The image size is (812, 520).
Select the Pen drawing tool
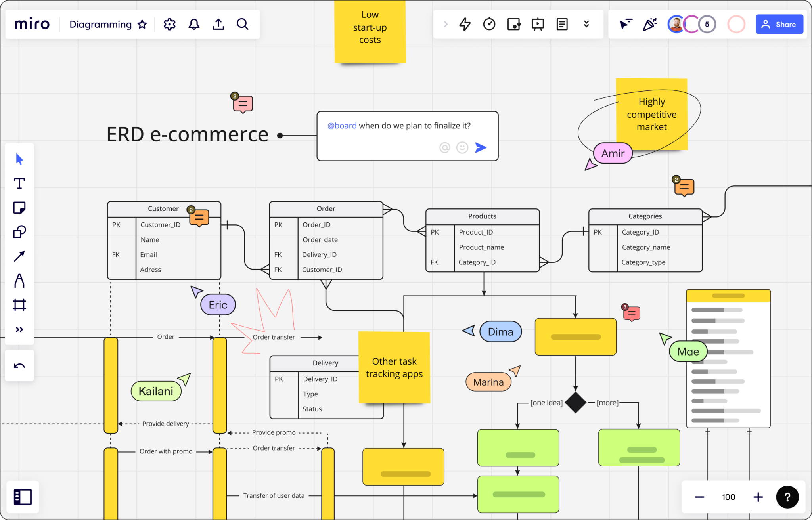[19, 281]
